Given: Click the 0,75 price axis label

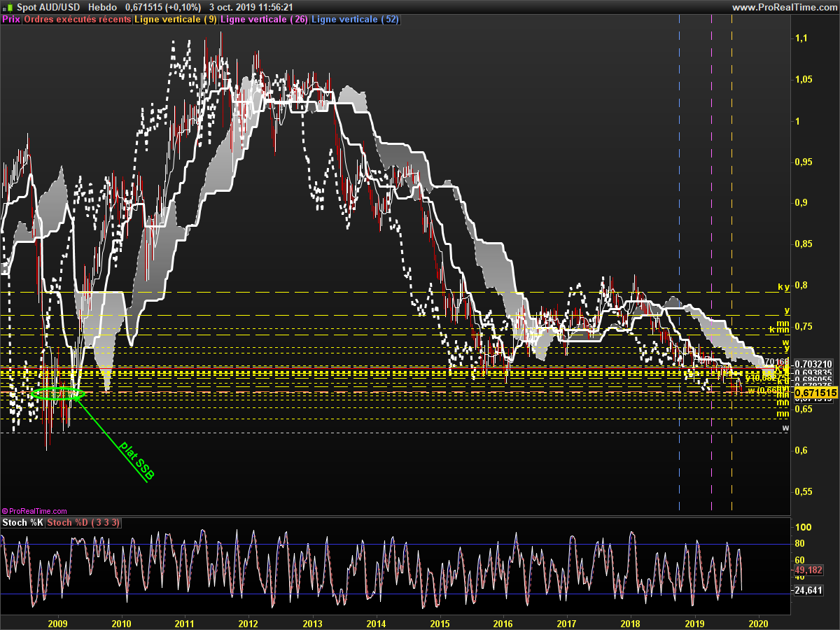Looking at the screenshot, I should click(x=804, y=327).
